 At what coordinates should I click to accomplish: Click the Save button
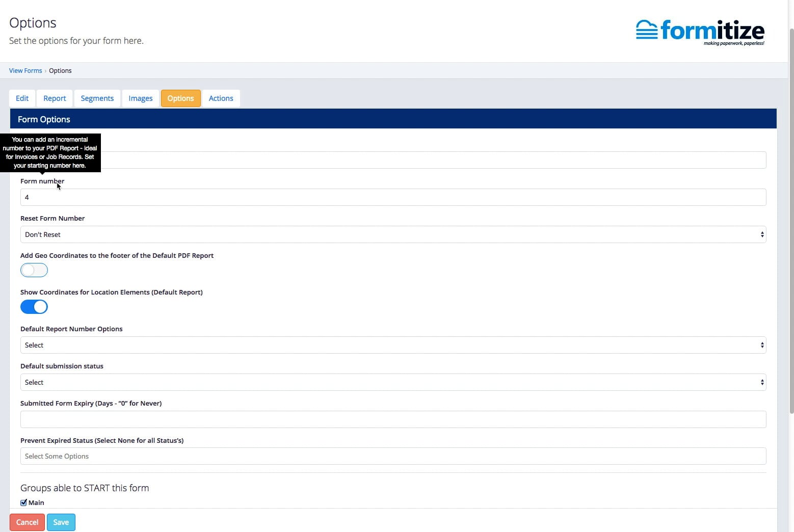click(61, 522)
